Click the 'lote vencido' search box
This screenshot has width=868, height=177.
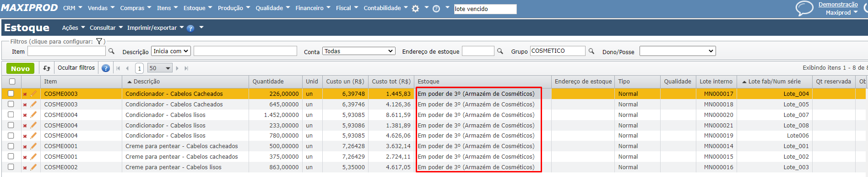pyautogui.click(x=485, y=9)
